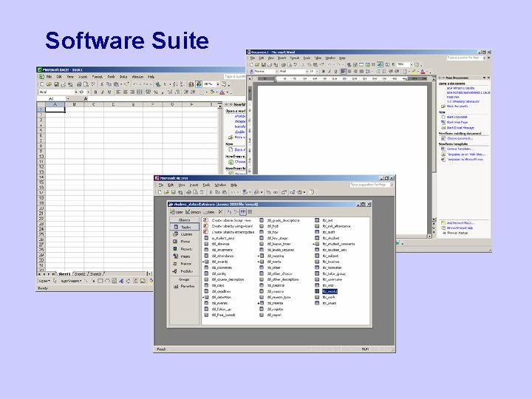This screenshot has height=399, width=532.
Task: Open the File menu in Excel
Action: (x=49, y=77)
